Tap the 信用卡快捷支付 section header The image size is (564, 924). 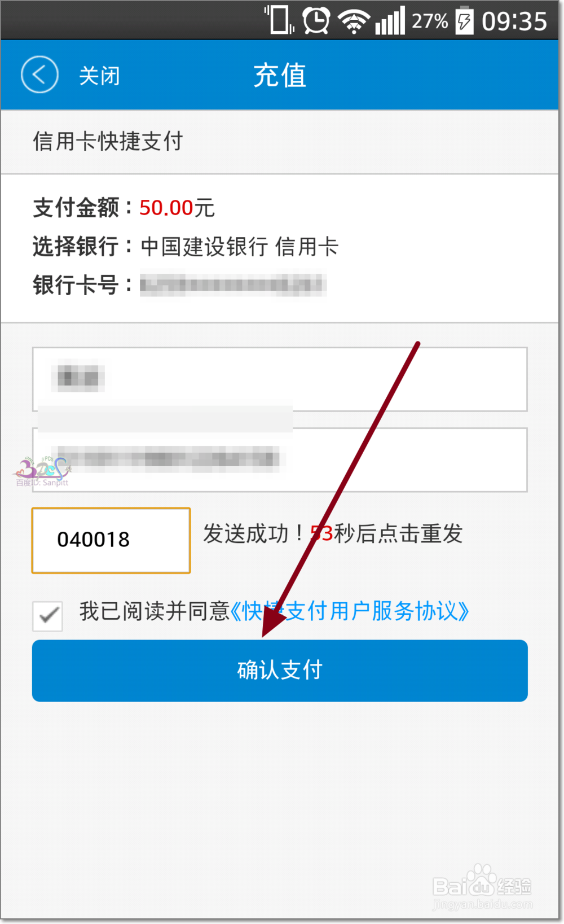point(108,141)
